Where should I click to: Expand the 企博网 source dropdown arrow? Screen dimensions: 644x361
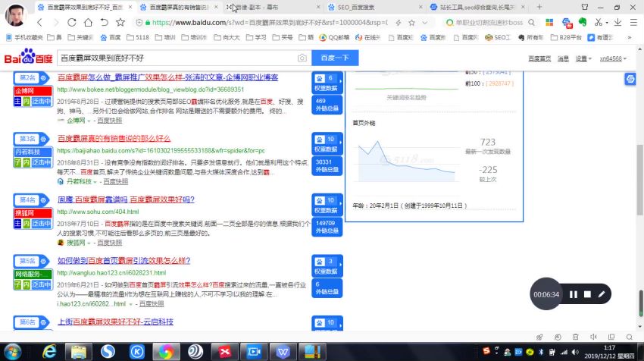89,121
